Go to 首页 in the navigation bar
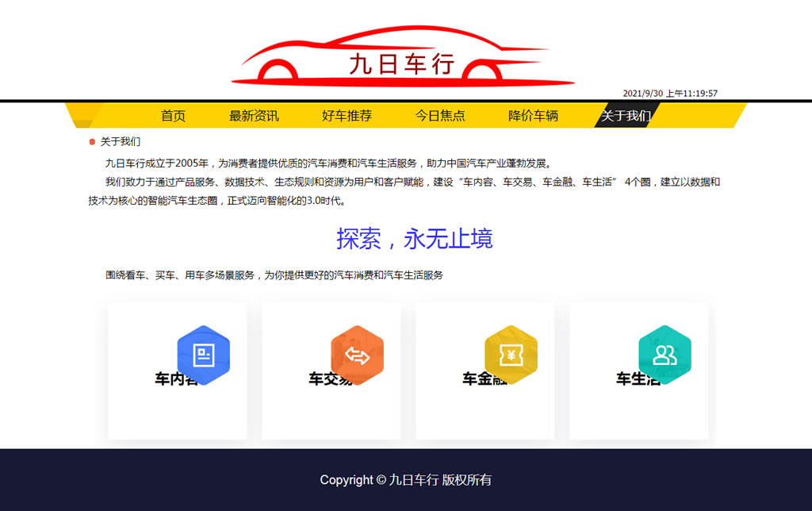 [173, 116]
